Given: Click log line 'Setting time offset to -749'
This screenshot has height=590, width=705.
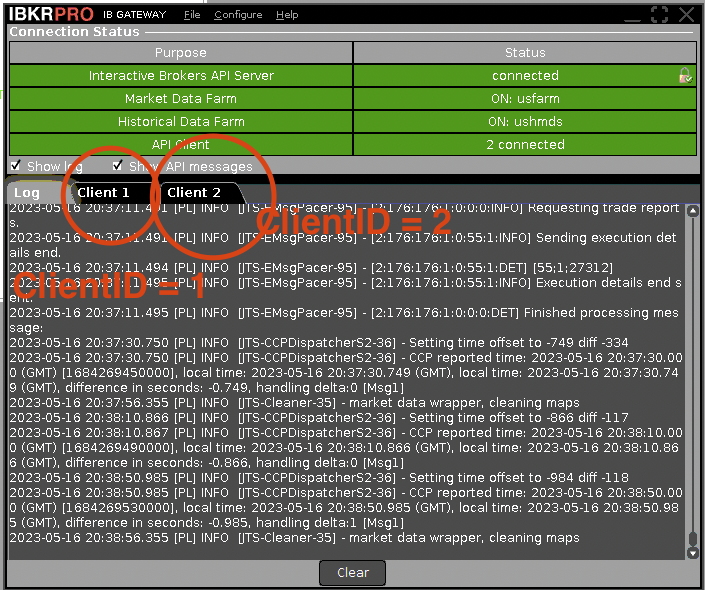Looking at the screenshot, I should (x=319, y=343).
